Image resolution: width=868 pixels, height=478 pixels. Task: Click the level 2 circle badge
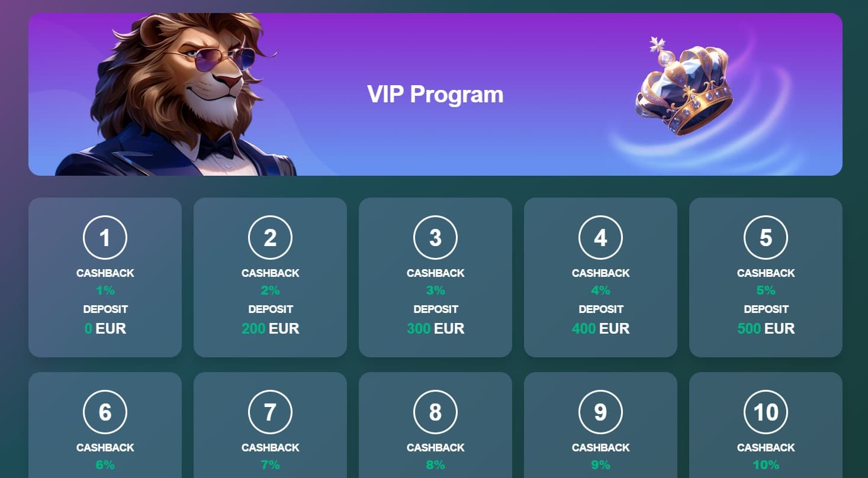(270, 238)
